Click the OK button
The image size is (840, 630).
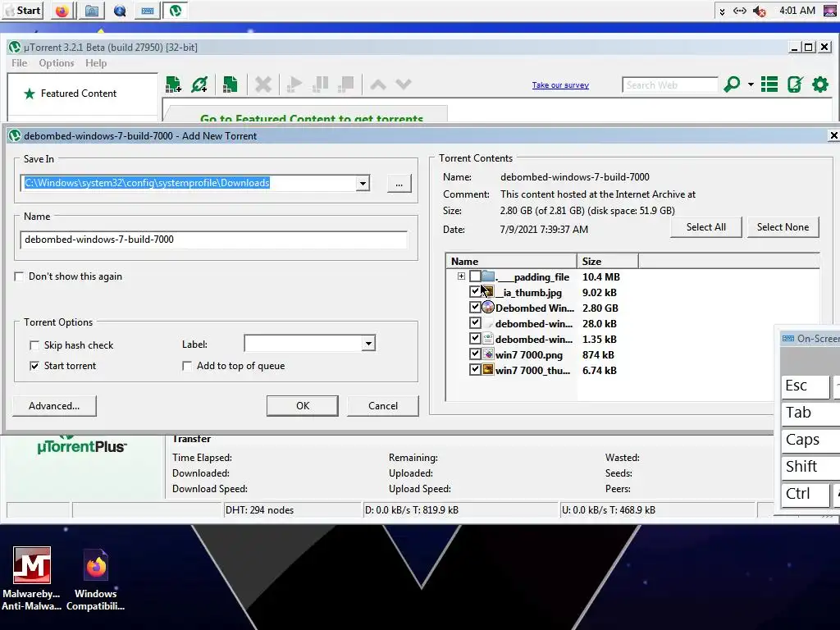pyautogui.click(x=303, y=406)
